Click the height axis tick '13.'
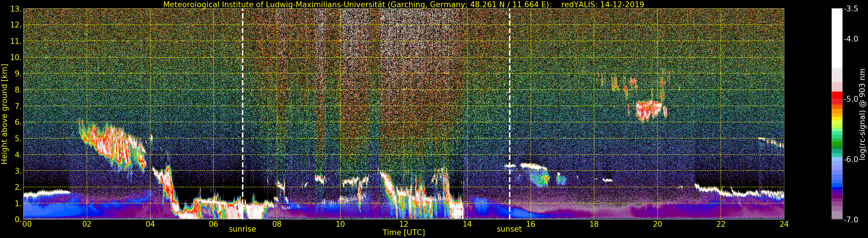 (16, 9)
